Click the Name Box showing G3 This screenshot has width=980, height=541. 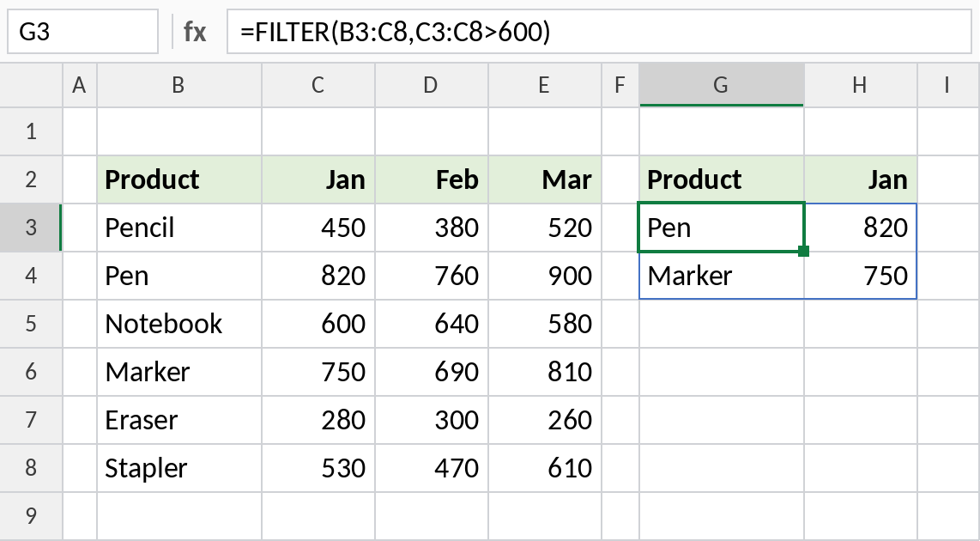tap(82, 31)
